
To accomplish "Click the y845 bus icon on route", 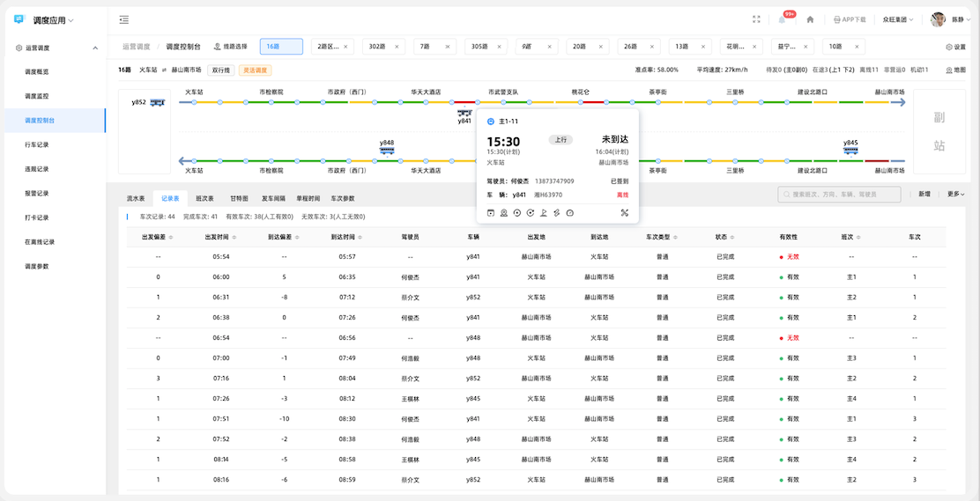I will point(850,151).
